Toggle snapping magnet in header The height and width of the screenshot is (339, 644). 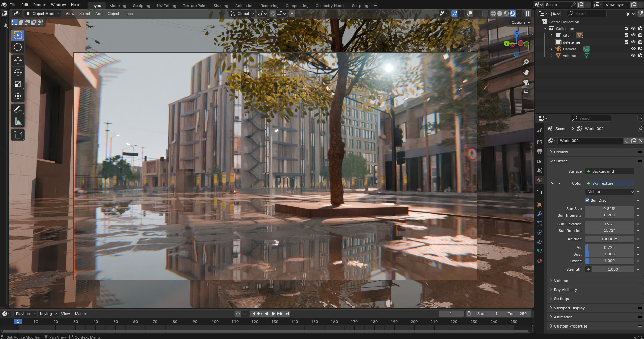coord(273,14)
